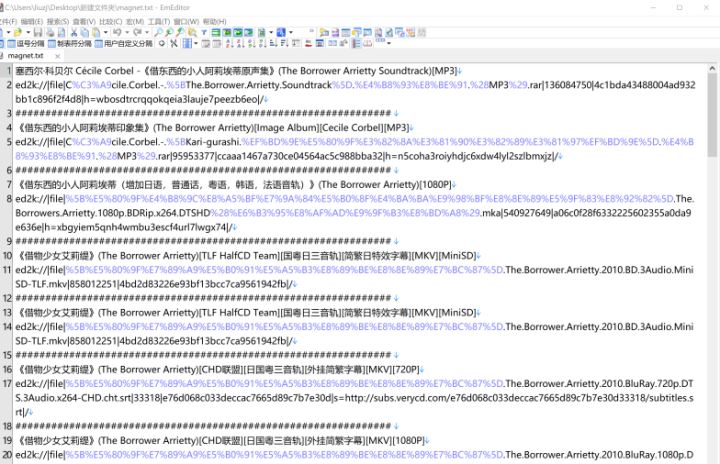Click line number 7 in the margin
The image size is (720, 464).
9,184
